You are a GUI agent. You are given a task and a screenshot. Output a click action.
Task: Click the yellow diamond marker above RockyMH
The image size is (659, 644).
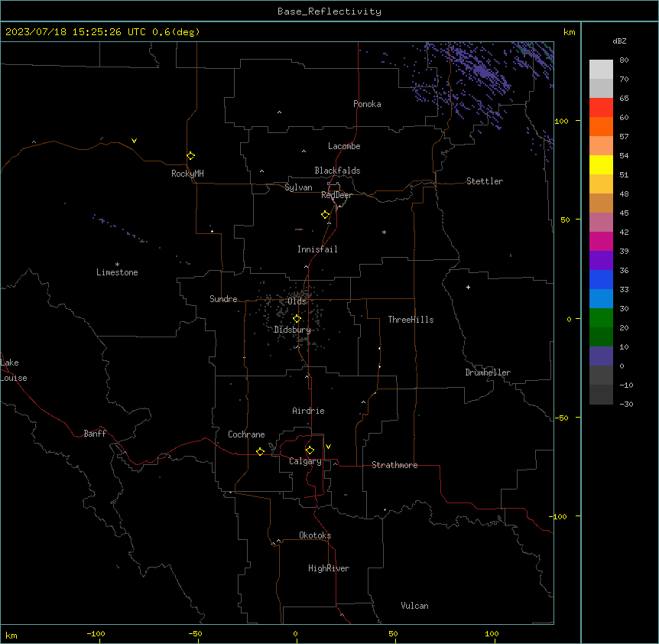point(190,156)
